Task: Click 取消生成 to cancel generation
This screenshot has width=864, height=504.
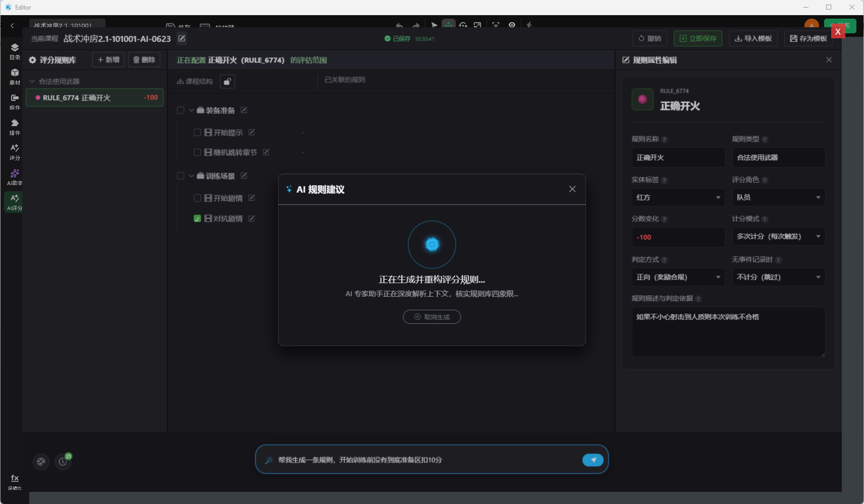Action: pos(432,317)
